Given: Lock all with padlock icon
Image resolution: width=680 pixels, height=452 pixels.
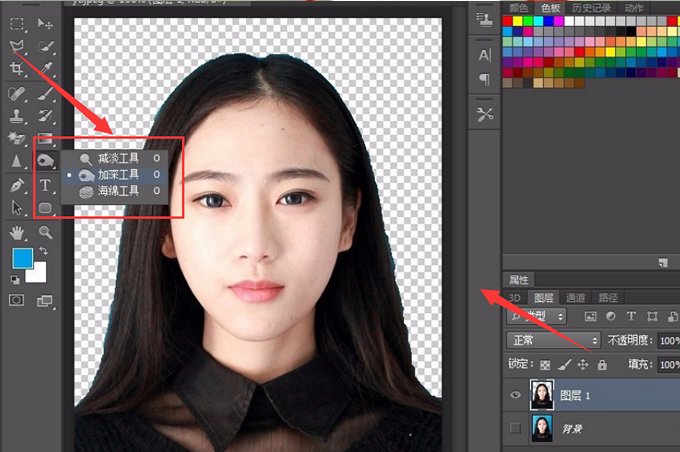Looking at the screenshot, I should point(602,364).
